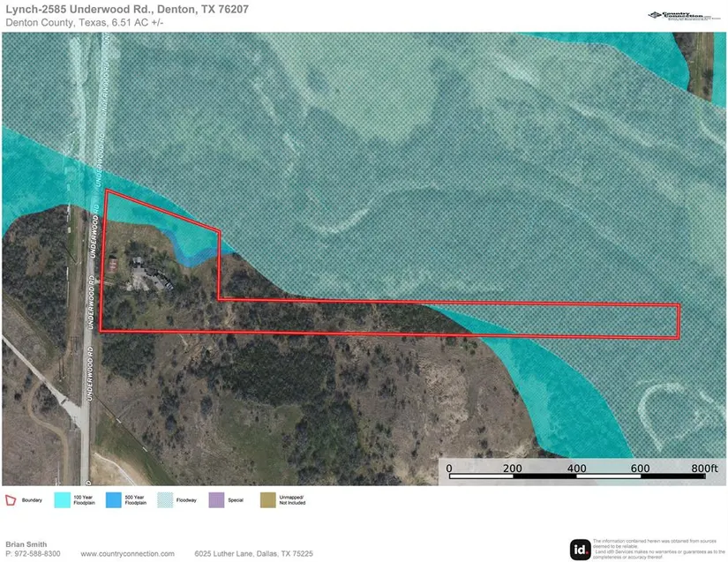
Task: Click the red Boundary legend icon
Action: (11, 500)
